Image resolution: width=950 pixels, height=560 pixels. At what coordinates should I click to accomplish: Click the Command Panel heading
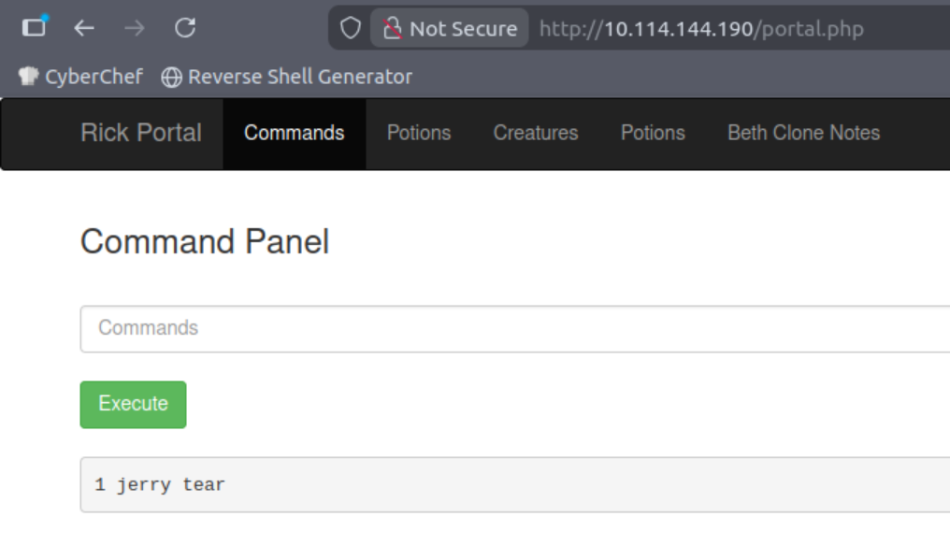205,242
